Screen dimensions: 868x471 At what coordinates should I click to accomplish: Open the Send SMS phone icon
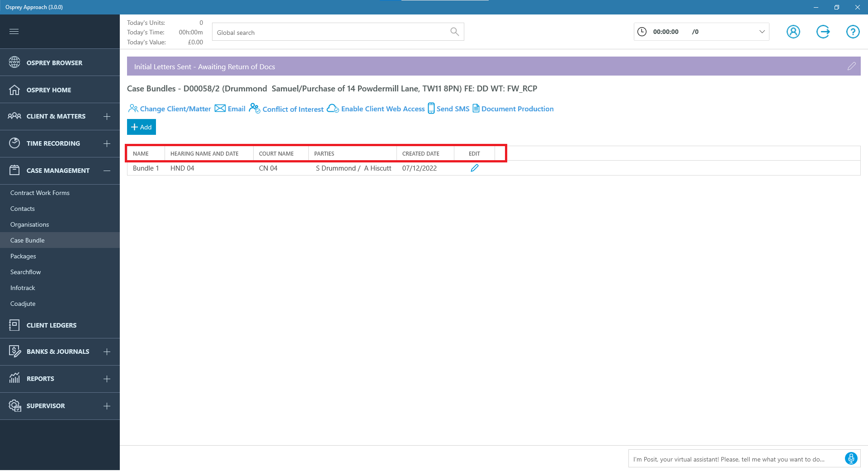(430, 109)
